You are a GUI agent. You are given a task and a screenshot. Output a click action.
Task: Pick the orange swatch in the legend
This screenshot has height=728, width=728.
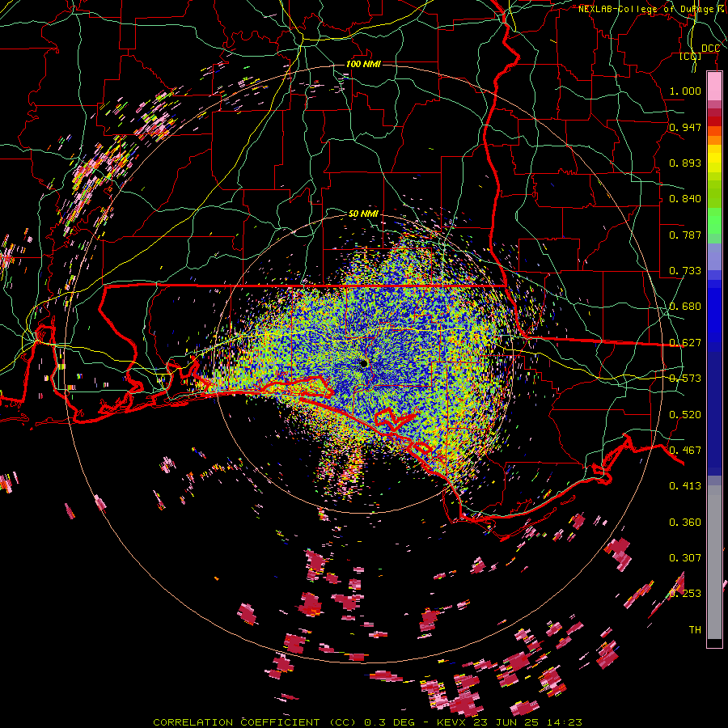(714, 140)
